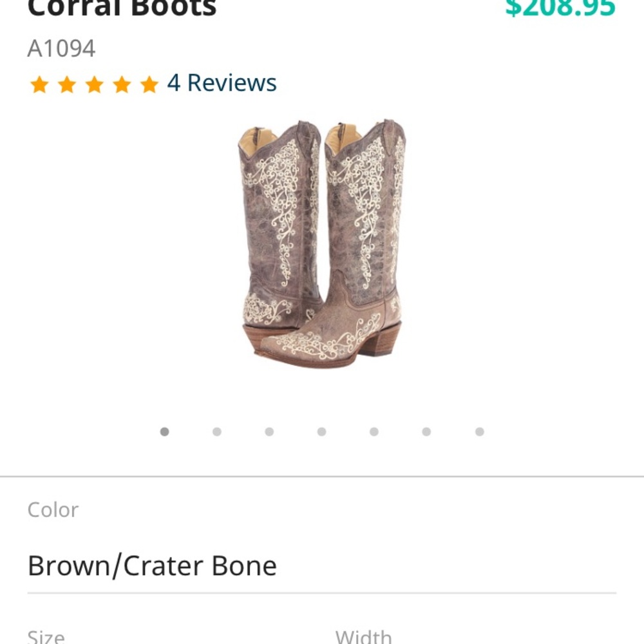Select the Brown/Crater Bone color option

(151, 565)
